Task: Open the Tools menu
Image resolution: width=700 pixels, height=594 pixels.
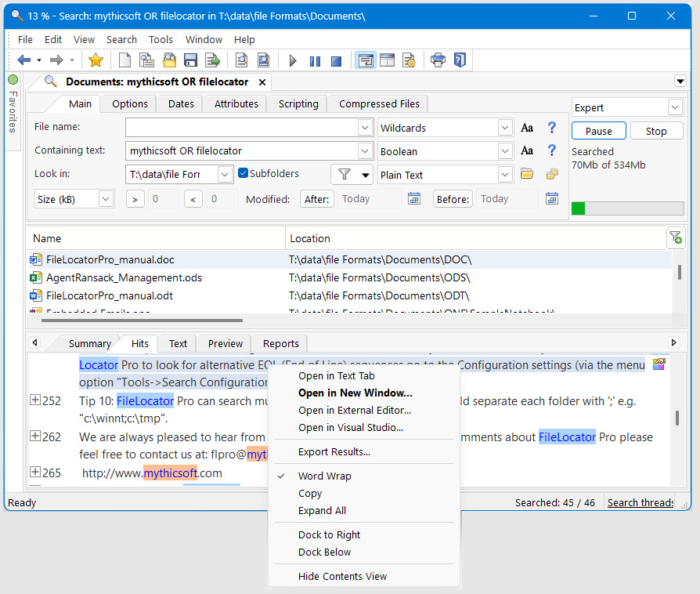Action: pos(161,40)
